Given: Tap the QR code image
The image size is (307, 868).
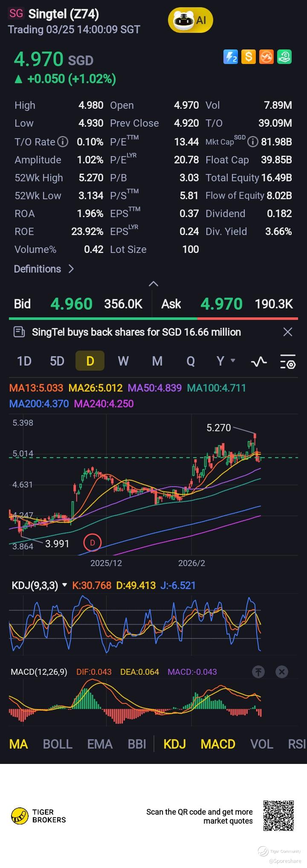Looking at the screenshot, I should tap(278, 816).
